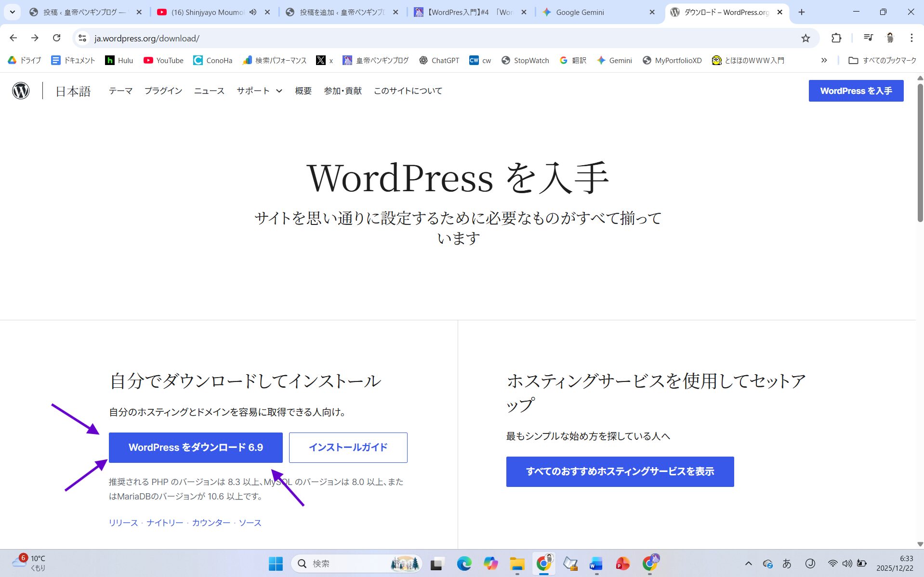924x577 pixels.
Task: Click WordPress をダウンロード 6.9 button
Action: click(x=196, y=447)
